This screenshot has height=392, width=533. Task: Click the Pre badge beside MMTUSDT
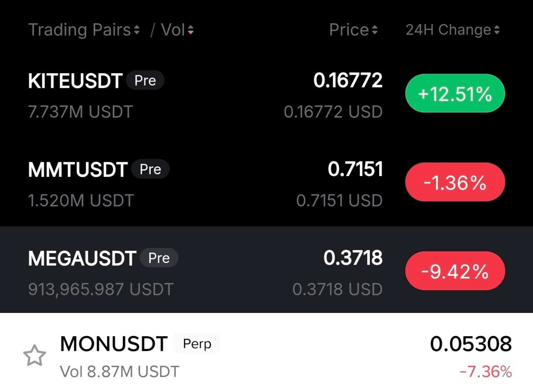[x=150, y=169]
